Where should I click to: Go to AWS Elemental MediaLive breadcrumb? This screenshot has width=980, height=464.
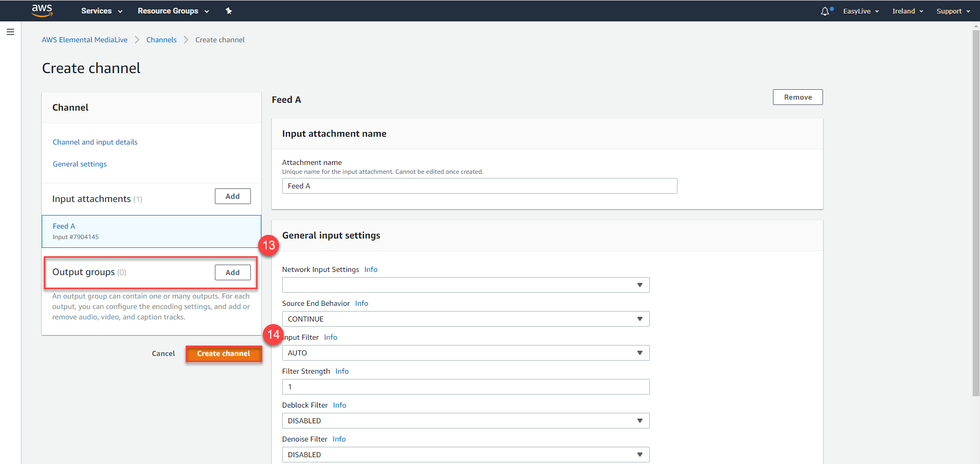tap(84, 40)
